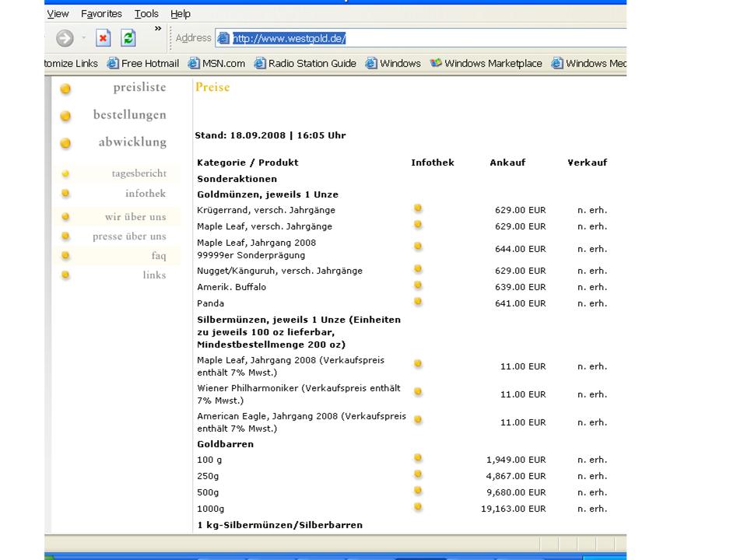Go to the abwicklung page
Screen dimensions: 747x560
pyautogui.click(x=132, y=142)
